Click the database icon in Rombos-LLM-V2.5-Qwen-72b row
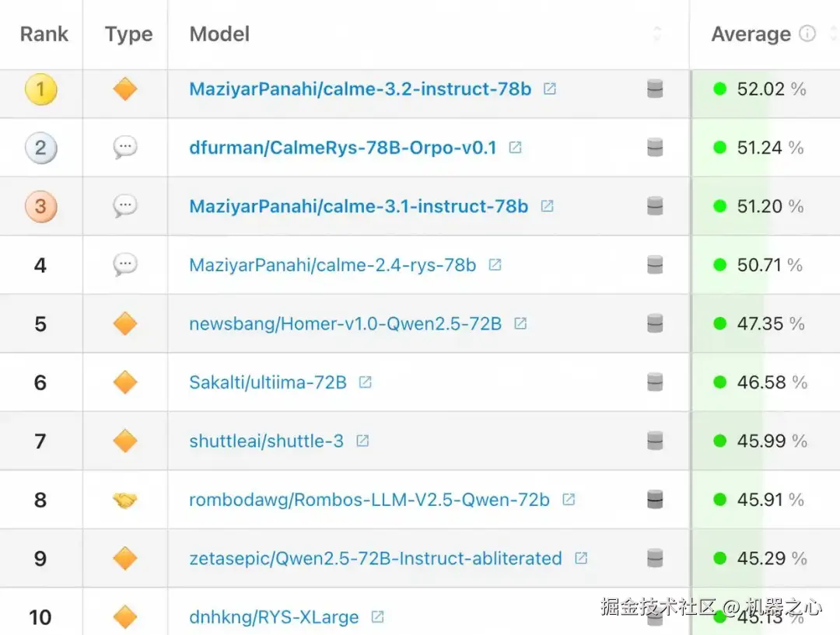 (x=655, y=500)
